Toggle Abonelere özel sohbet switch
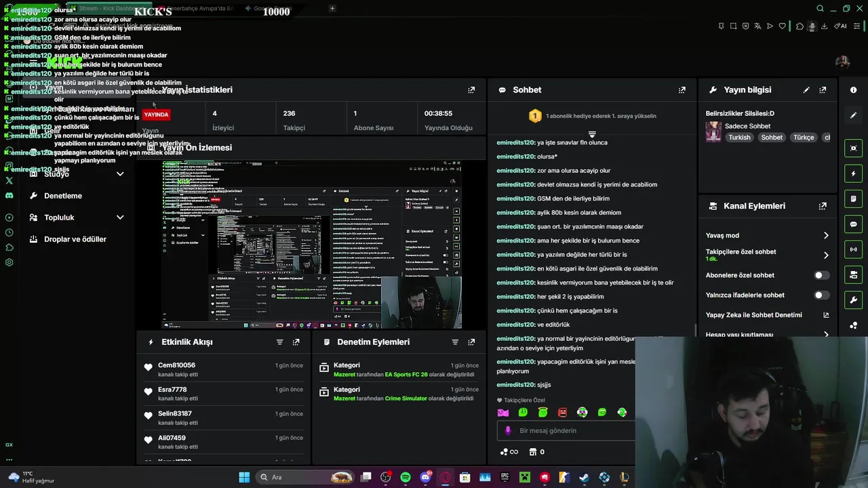The width and height of the screenshot is (868, 488). pos(821,275)
